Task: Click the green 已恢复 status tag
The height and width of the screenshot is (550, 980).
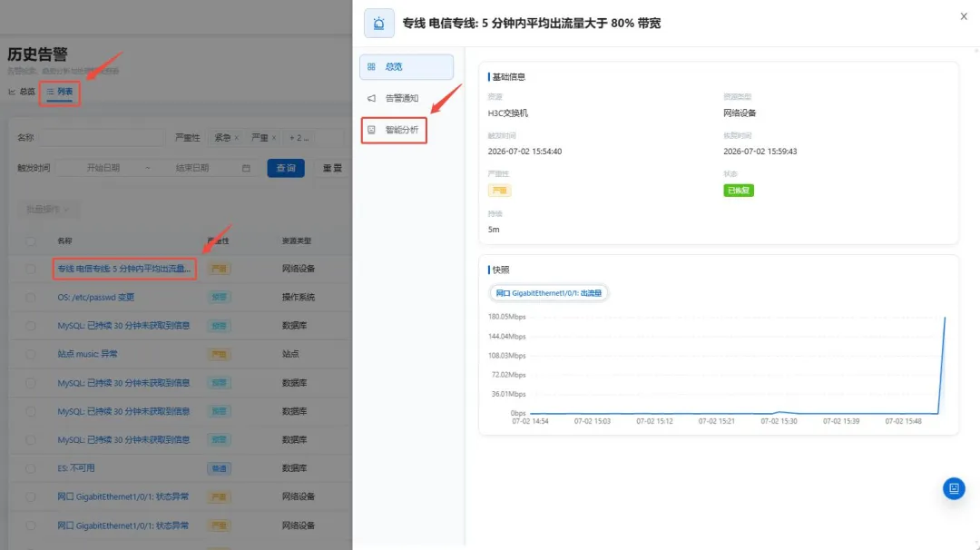Action: coord(739,191)
